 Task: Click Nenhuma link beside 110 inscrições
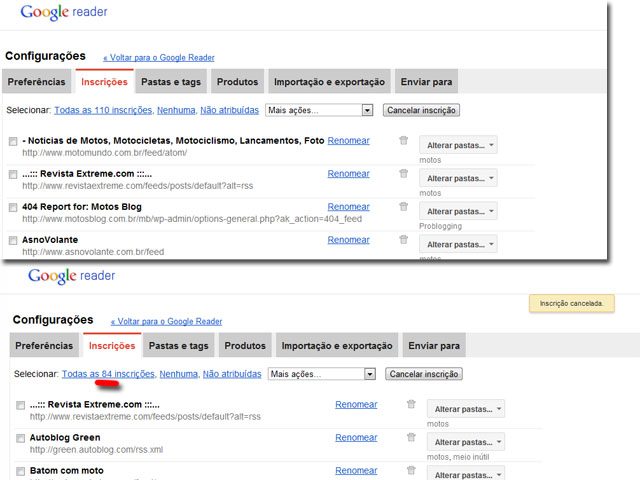click(176, 110)
